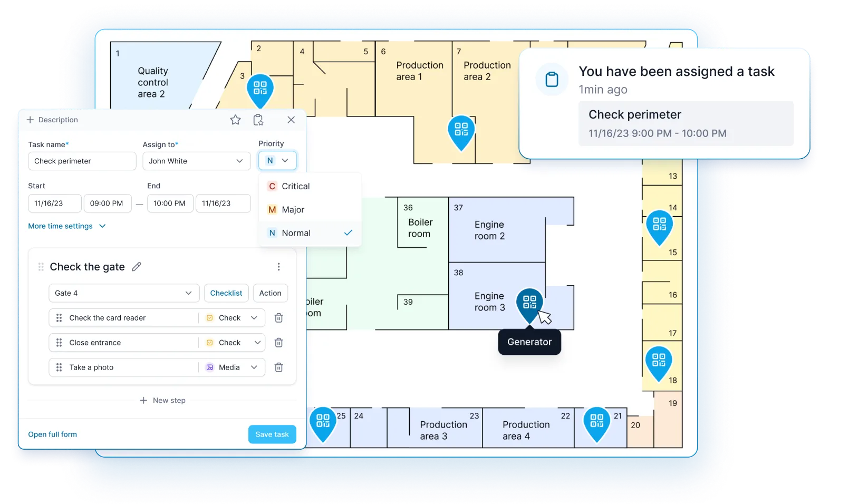Delete the Check the card reader step
The image size is (868, 504).
[x=279, y=318]
